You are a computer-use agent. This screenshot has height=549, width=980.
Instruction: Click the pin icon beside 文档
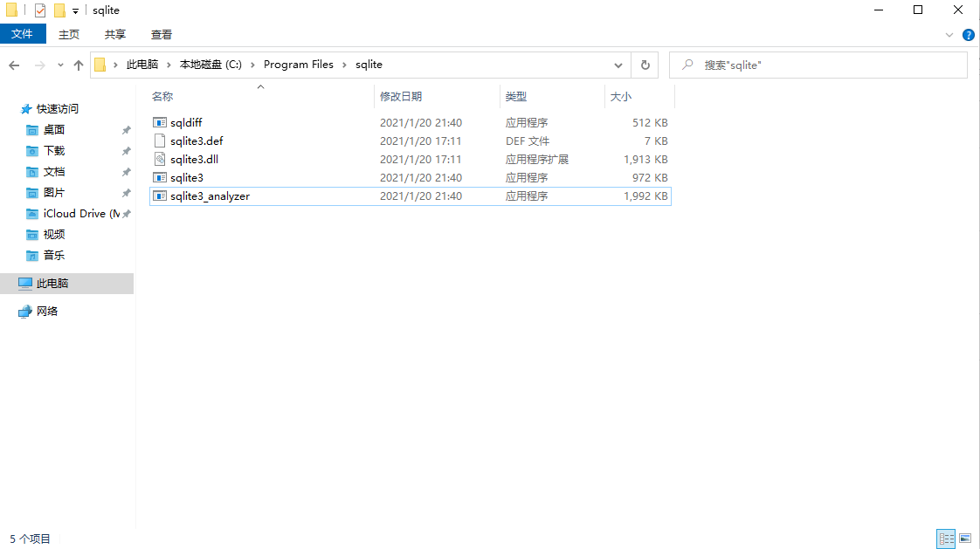pyautogui.click(x=127, y=172)
